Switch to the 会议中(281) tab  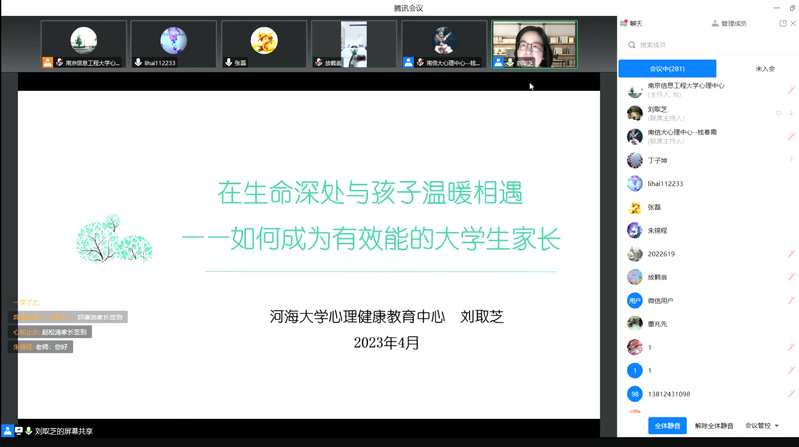tap(667, 68)
